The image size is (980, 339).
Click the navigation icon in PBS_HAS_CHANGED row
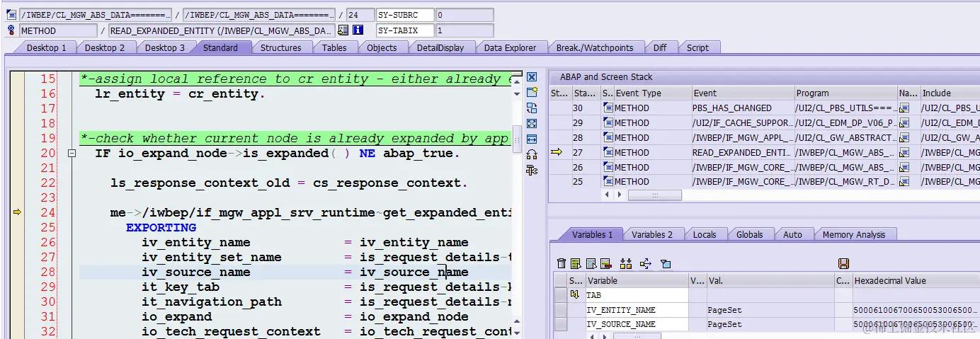tap(904, 108)
